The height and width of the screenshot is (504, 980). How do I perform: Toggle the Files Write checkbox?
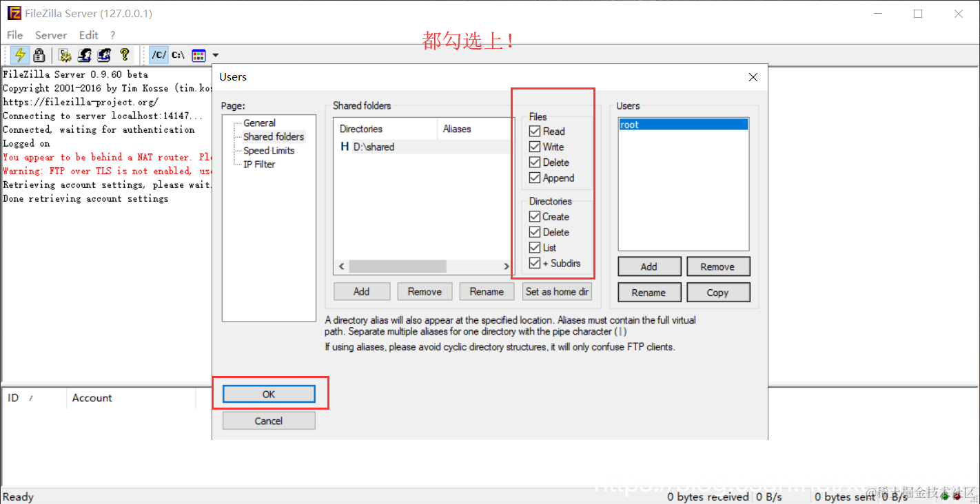tap(535, 147)
